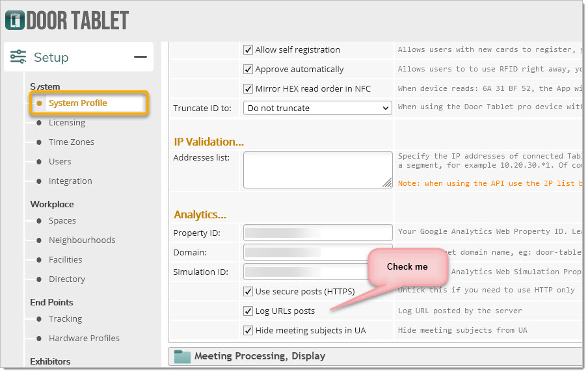Click the Setup sliders icon
This screenshot has height=373, width=588.
tap(18, 57)
